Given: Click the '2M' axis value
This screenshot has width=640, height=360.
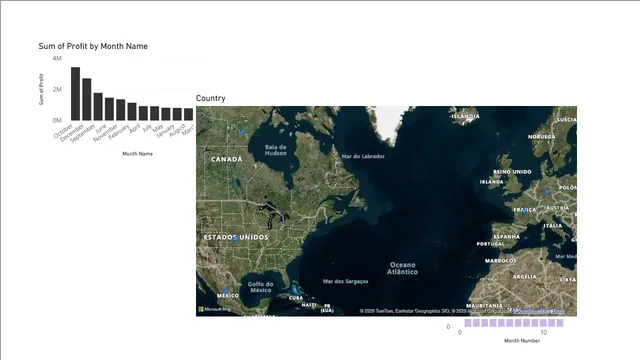Looking at the screenshot, I should click(57, 89).
